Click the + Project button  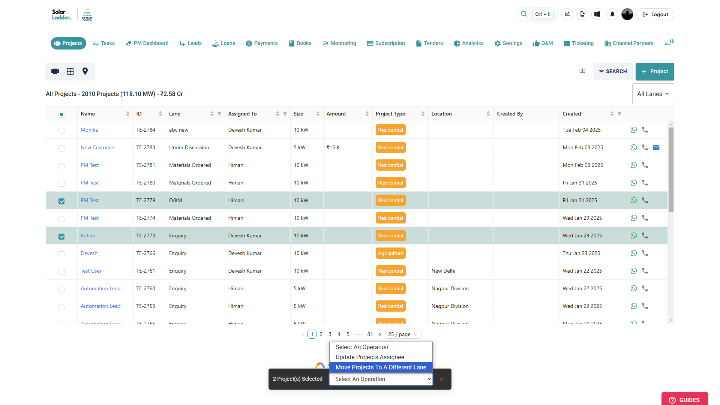coord(655,71)
